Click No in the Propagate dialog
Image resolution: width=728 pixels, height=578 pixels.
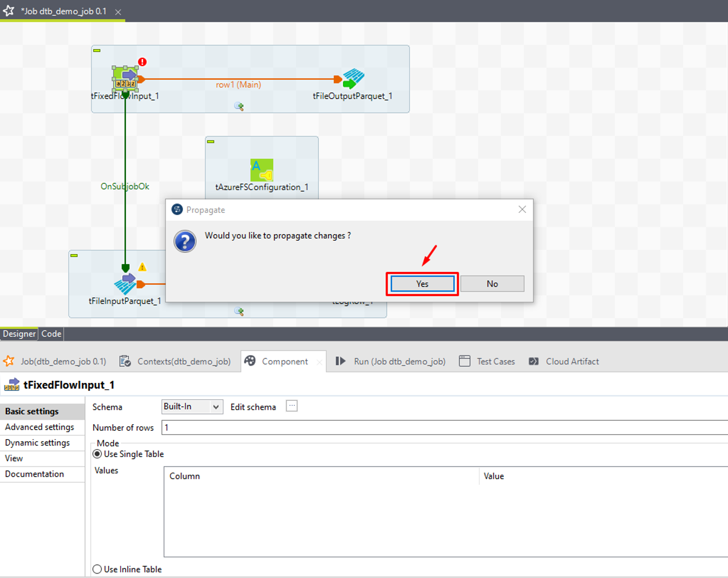pyautogui.click(x=492, y=284)
